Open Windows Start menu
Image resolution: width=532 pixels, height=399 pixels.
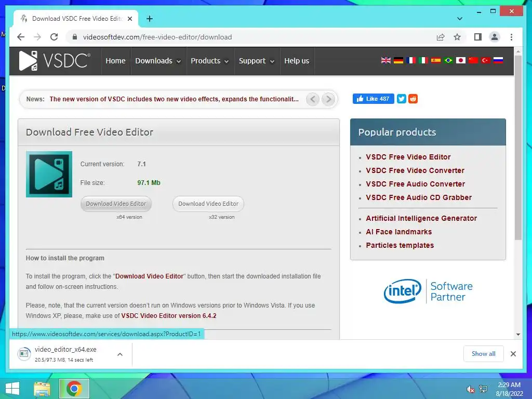pos(12,389)
